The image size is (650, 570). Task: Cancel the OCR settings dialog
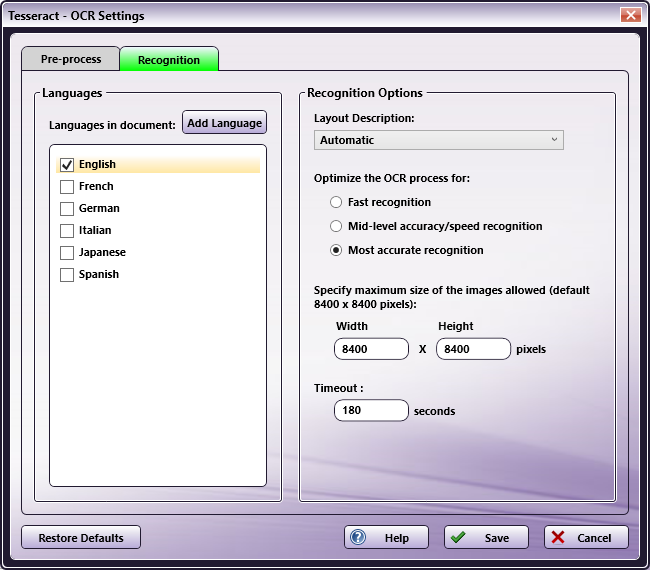click(x=586, y=537)
